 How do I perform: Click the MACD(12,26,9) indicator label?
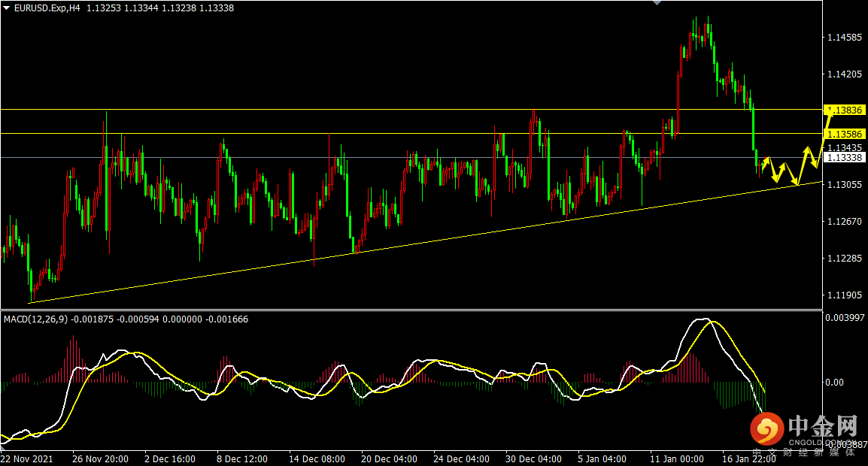click(x=37, y=319)
